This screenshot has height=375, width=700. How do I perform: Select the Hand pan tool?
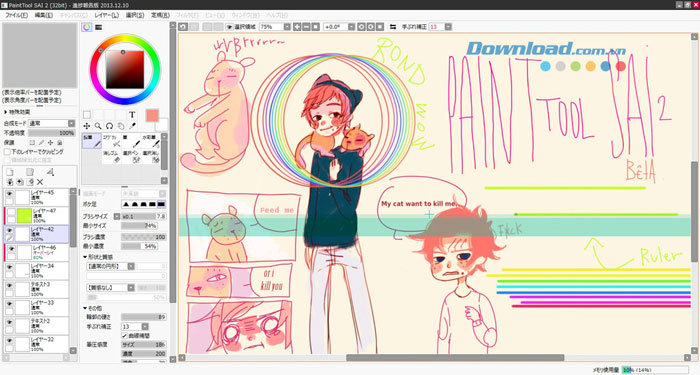tap(121, 126)
